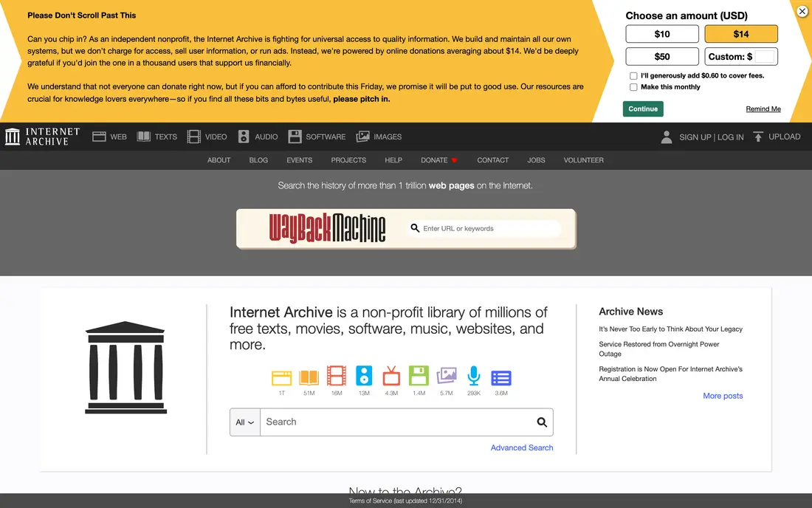Close the donation banner
This screenshot has width=812, height=508.
(802, 11)
